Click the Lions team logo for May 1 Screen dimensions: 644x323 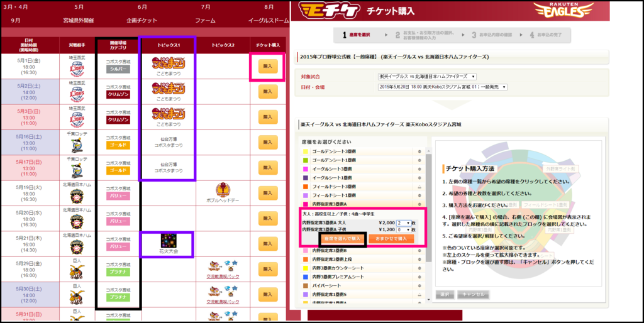[x=77, y=69]
